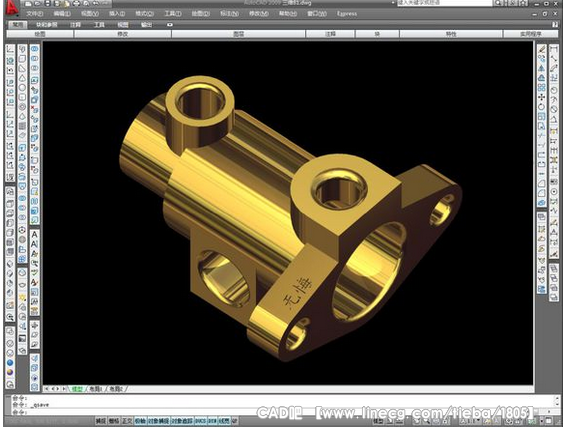Screen dimensions: 563x430
Task: Click the Save icon in quick access toolbar
Action: 48,4
